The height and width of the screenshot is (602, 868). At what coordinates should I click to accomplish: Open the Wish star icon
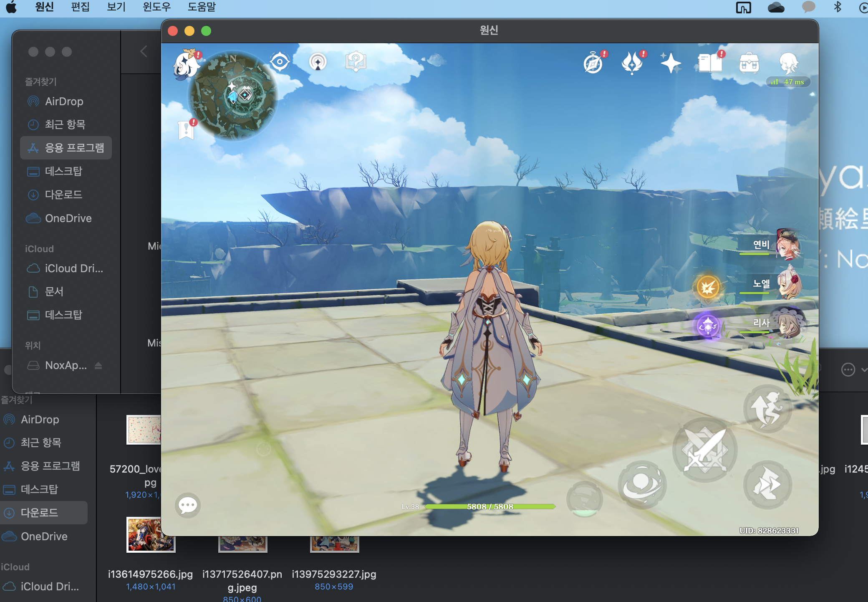click(x=670, y=63)
